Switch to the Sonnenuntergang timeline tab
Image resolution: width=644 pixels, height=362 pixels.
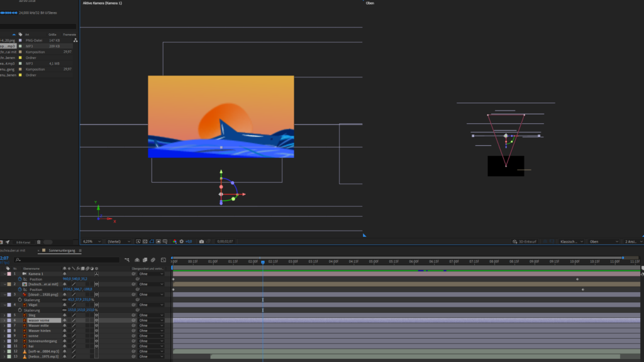(62, 250)
